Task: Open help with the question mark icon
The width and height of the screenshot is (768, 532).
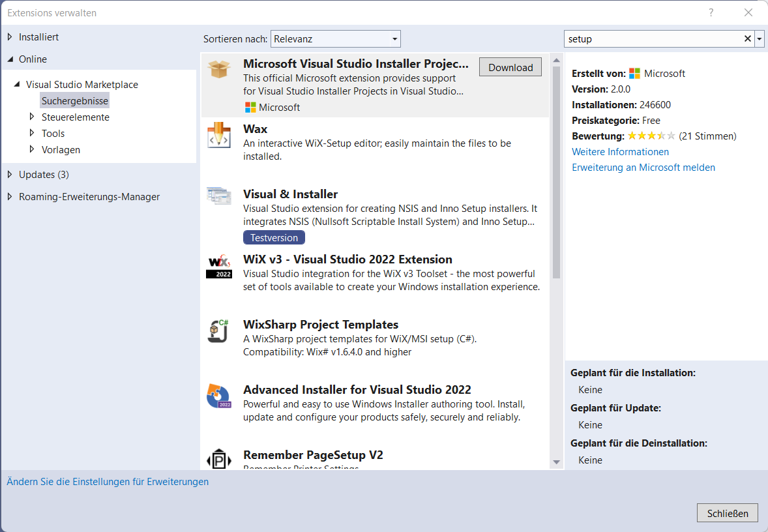Action: 711,13
